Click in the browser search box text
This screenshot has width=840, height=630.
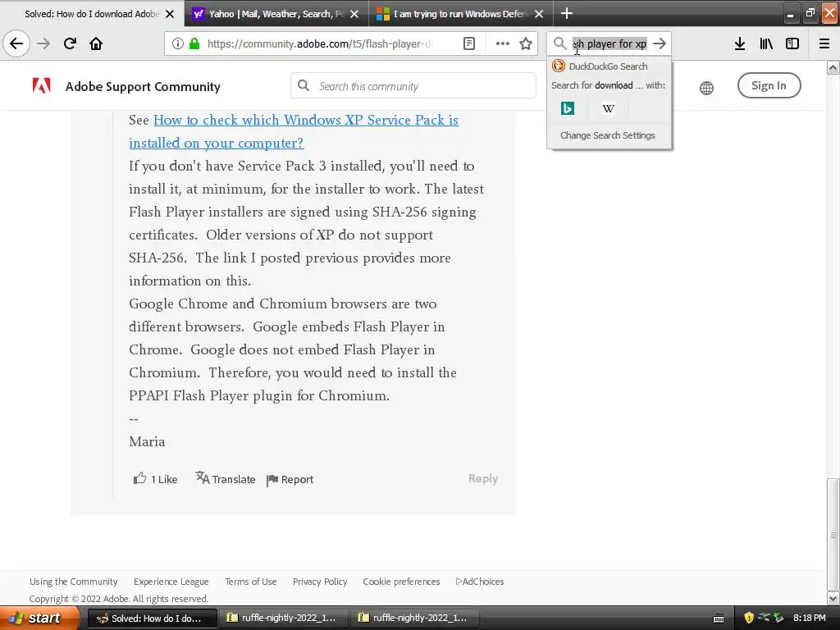pos(609,44)
